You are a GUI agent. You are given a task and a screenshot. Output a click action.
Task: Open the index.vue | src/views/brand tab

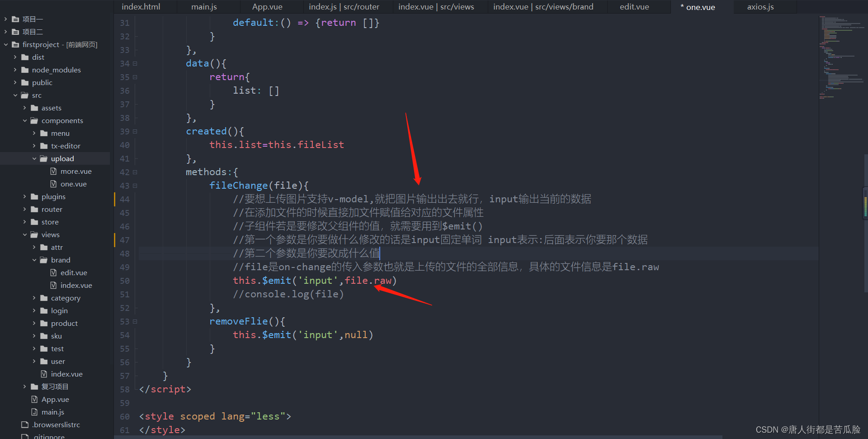pos(543,7)
